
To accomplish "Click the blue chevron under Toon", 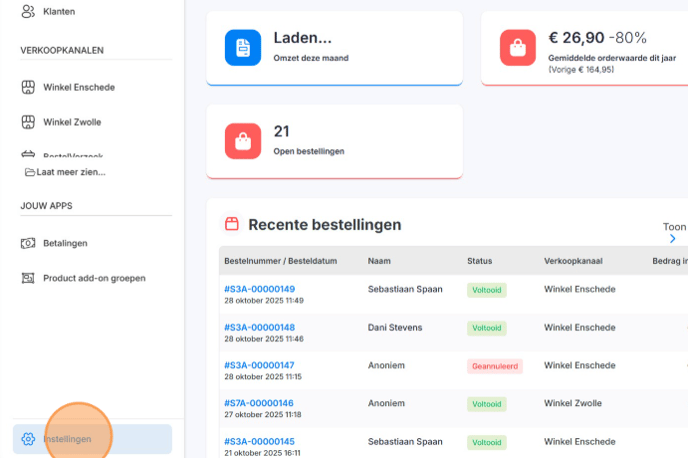I will (x=673, y=239).
